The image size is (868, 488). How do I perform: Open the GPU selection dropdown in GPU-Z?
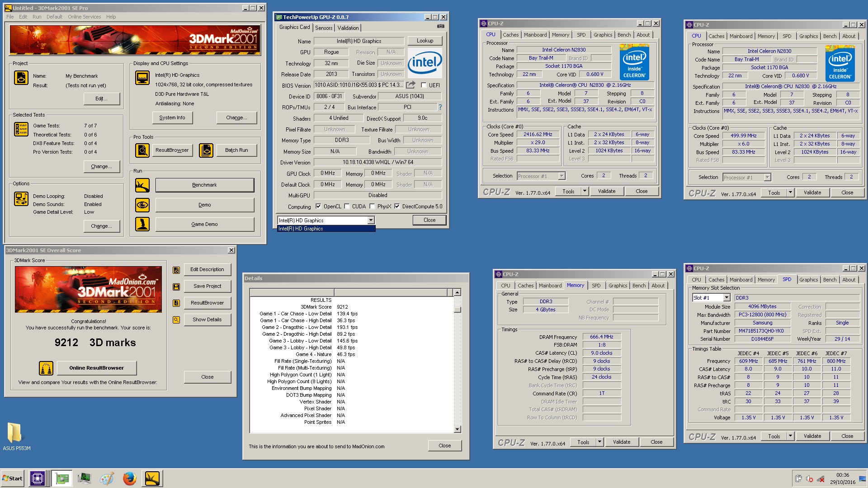click(371, 221)
